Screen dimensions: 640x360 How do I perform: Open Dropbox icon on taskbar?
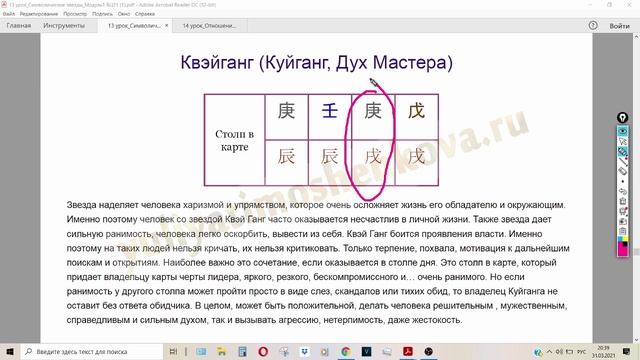pos(304,352)
